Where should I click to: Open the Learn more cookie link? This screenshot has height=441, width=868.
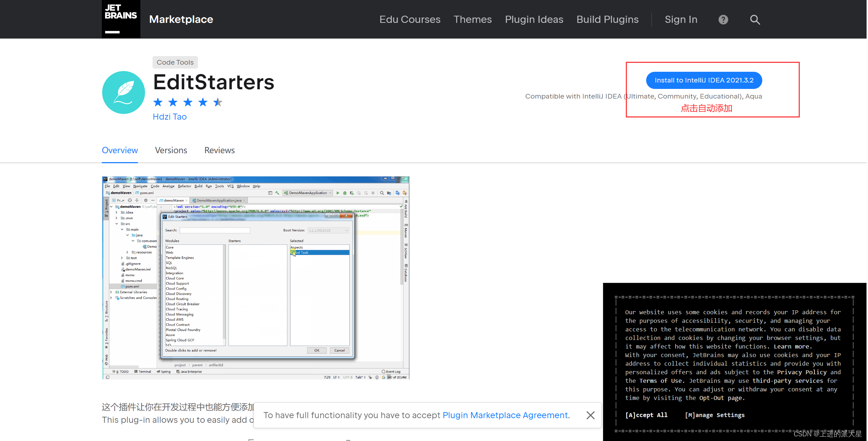click(791, 346)
